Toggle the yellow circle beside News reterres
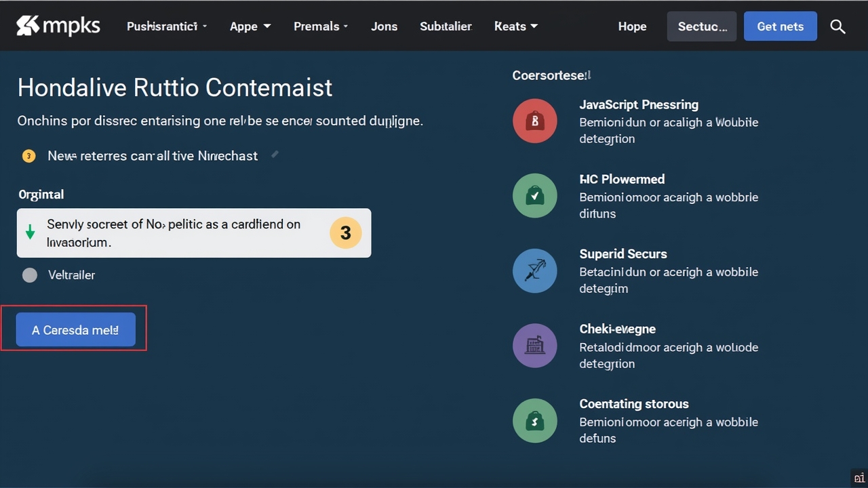Image resolution: width=868 pixels, height=488 pixels. [28, 156]
